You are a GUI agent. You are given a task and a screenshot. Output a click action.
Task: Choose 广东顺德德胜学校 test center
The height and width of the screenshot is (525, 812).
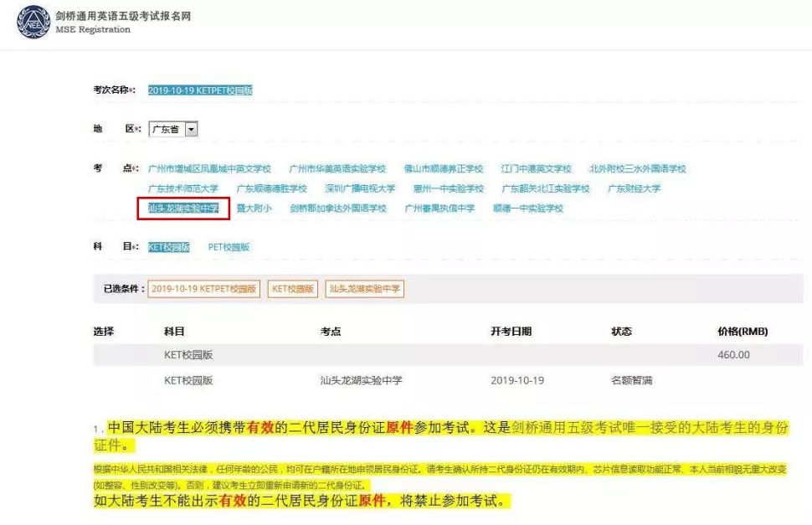point(271,188)
